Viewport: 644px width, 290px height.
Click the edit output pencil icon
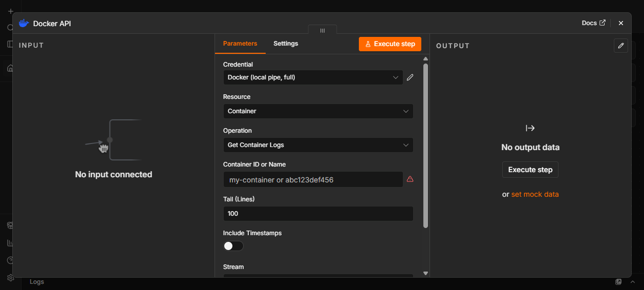[x=621, y=46]
